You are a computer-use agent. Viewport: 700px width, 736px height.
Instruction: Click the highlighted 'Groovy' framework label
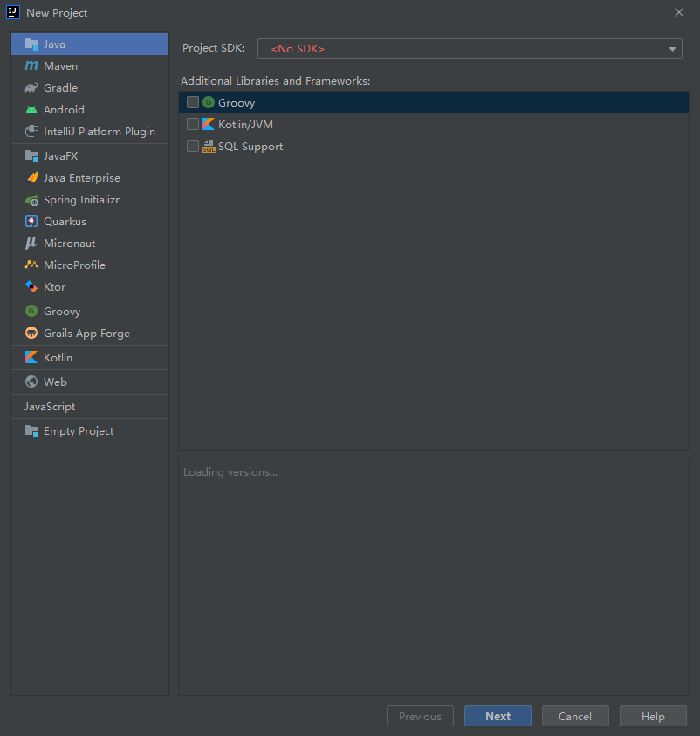(237, 103)
